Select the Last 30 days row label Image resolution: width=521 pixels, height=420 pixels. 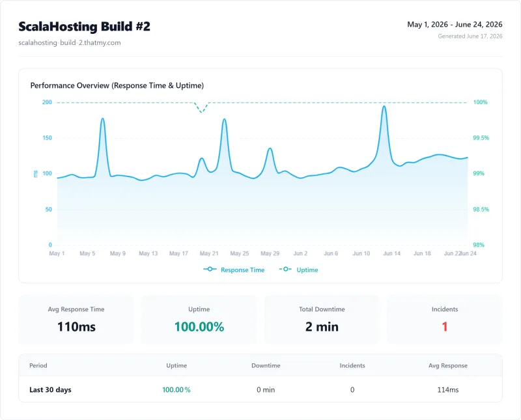pyautogui.click(x=50, y=390)
